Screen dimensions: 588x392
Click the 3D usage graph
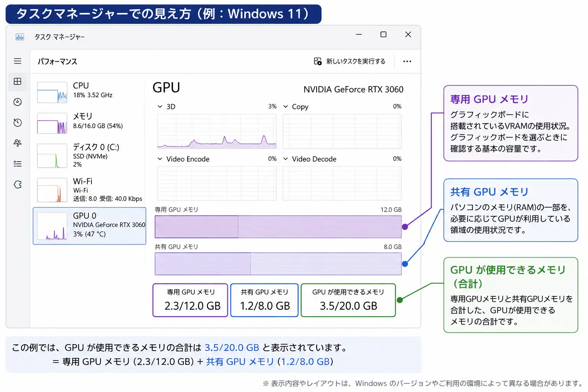[x=217, y=131]
